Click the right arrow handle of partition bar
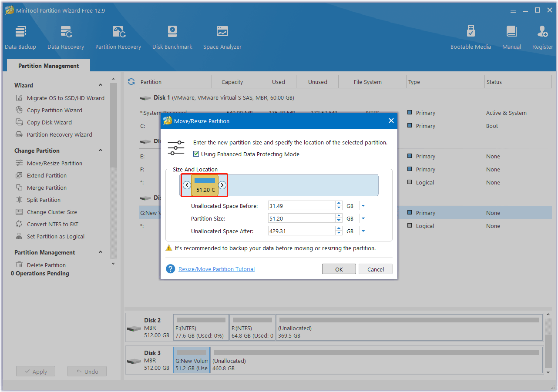 point(222,185)
